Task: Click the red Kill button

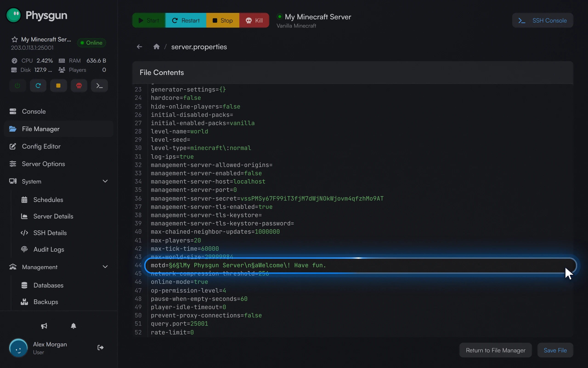Action: pos(254,20)
